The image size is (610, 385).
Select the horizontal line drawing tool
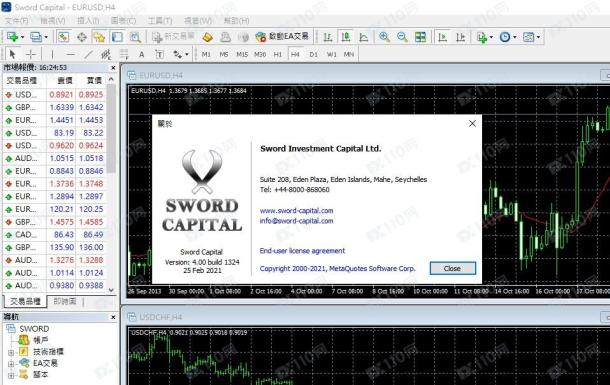click(x=70, y=54)
